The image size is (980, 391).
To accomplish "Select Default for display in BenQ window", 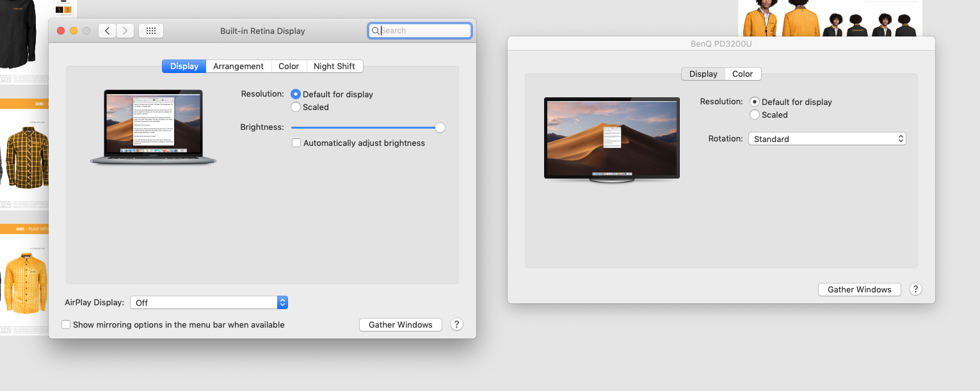I will pyautogui.click(x=755, y=102).
